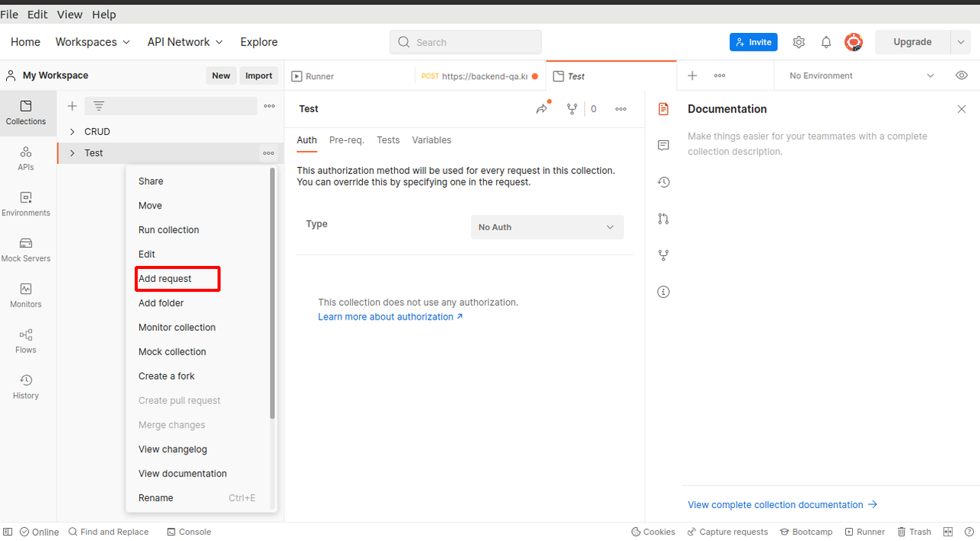This screenshot has height=541, width=980.
Task: Click the context menu scrollbar
Action: pyautogui.click(x=273, y=293)
